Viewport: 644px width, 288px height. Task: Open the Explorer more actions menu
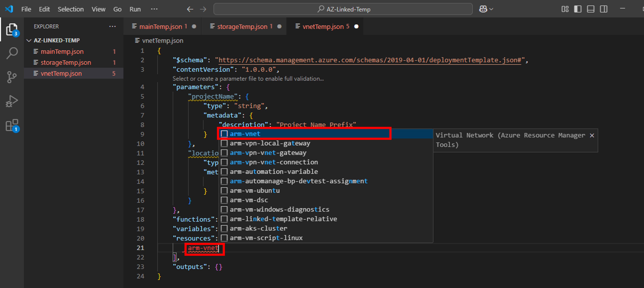point(112,26)
